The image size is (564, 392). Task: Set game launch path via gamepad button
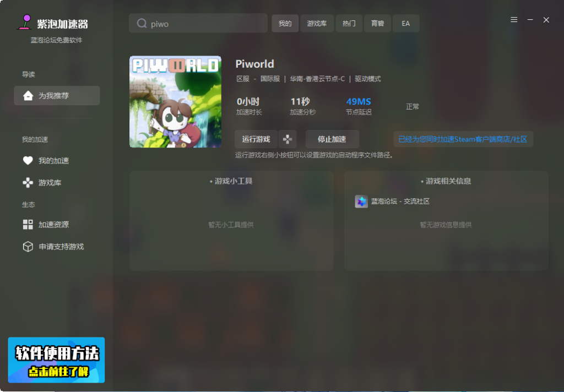288,139
